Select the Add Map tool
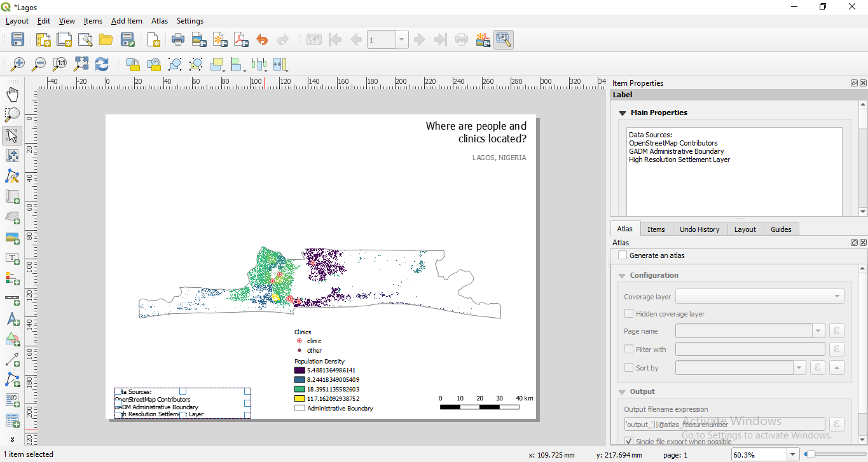The image size is (868, 462). pyautogui.click(x=12, y=197)
